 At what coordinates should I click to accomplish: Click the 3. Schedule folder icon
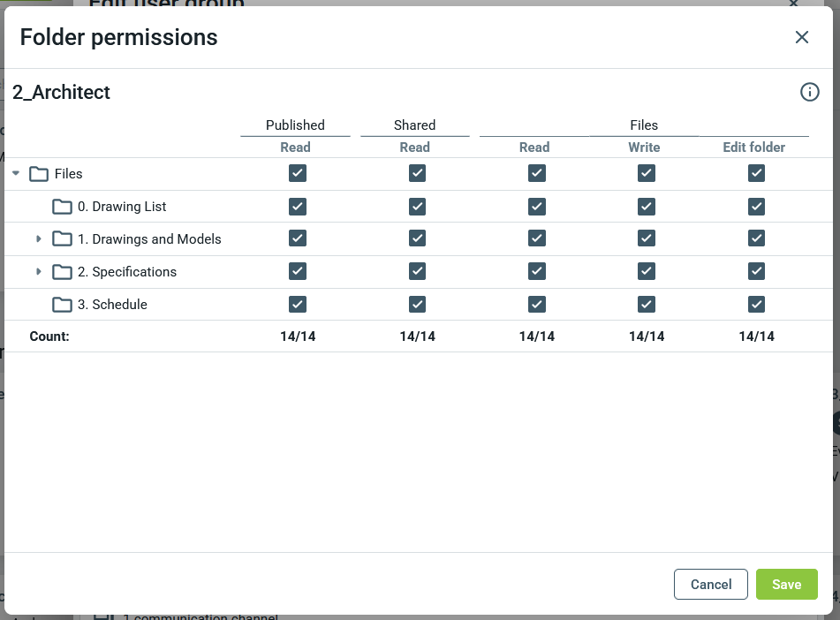pyautogui.click(x=62, y=305)
